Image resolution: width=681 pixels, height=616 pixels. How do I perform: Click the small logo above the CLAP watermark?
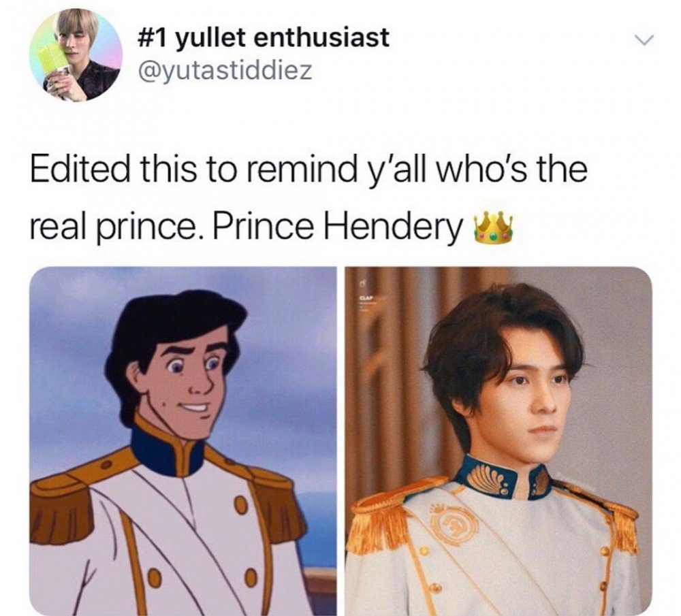tap(363, 284)
